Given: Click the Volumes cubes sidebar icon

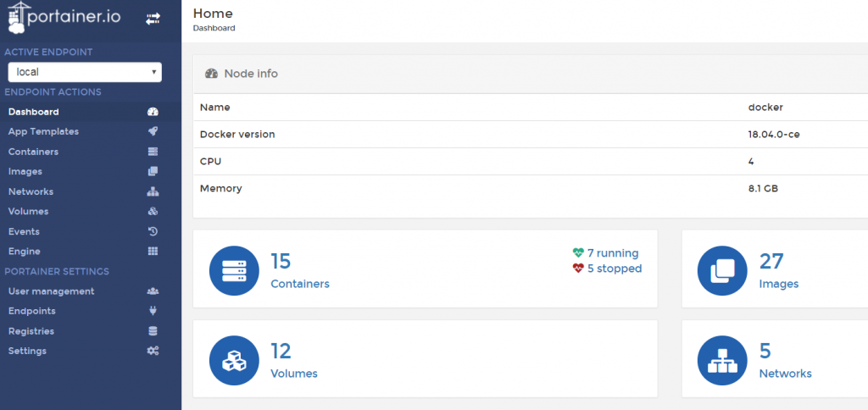Looking at the screenshot, I should click(153, 212).
